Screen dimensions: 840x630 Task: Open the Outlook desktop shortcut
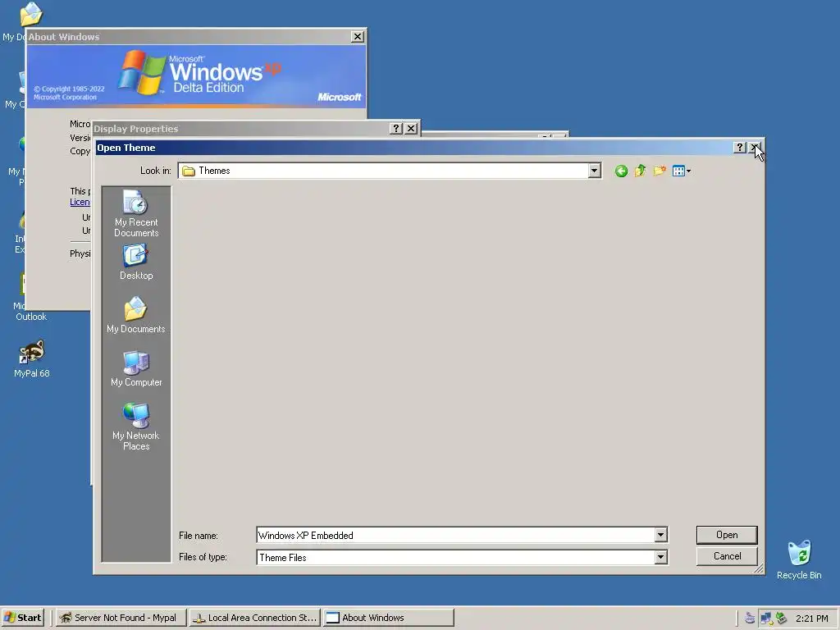coord(31,297)
